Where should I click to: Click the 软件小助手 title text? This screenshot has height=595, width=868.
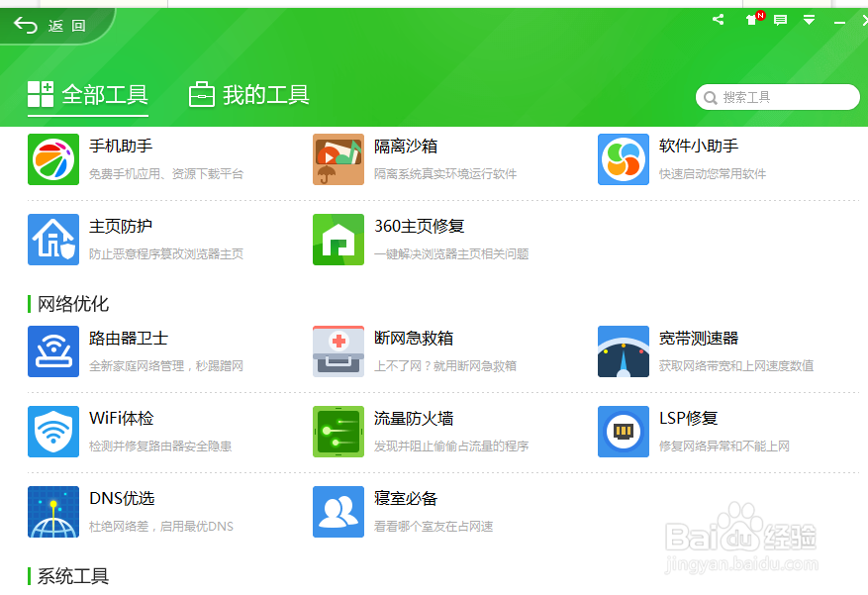699,147
